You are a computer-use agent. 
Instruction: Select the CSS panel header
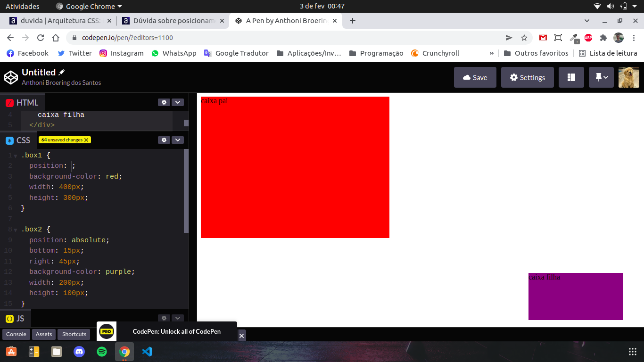[18, 140]
